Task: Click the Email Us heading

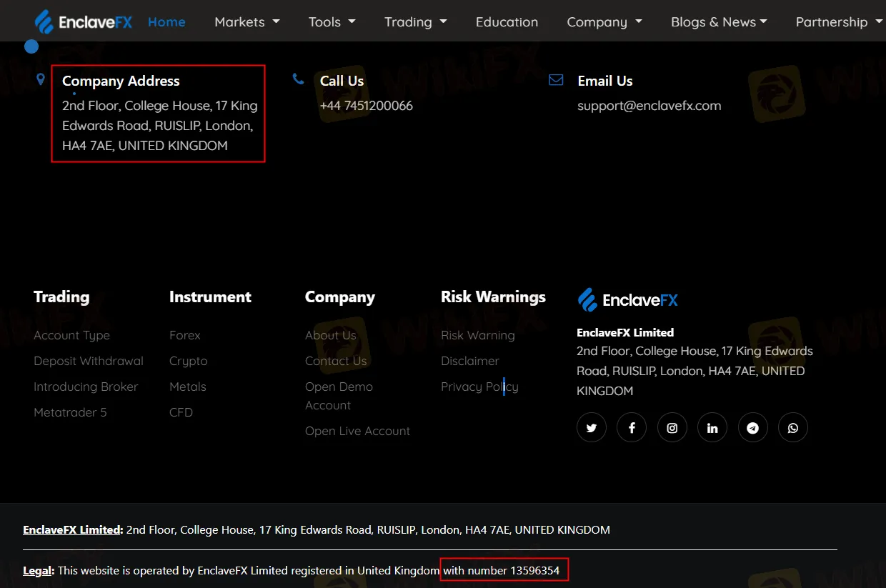Action: (605, 81)
